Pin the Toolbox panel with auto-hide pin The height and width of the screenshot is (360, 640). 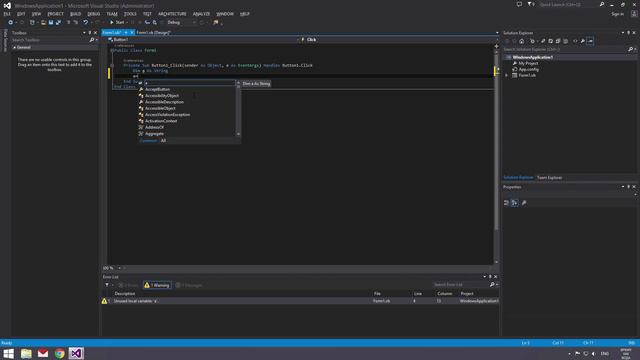(90, 33)
